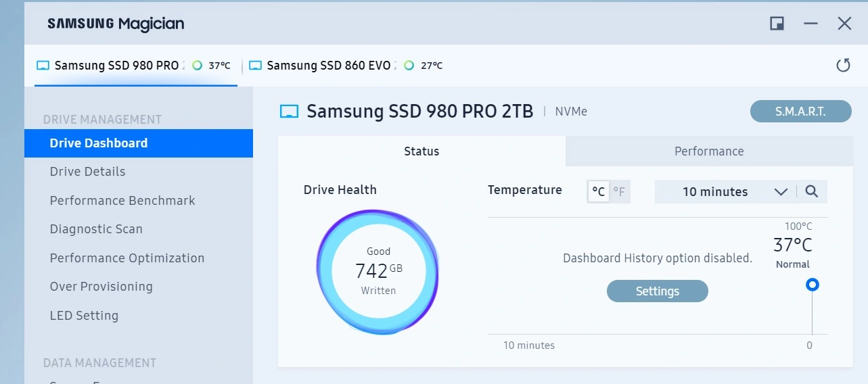The width and height of the screenshot is (868, 384).
Task: Click the Drive Health ring showing 742 GB
Action: tap(378, 270)
